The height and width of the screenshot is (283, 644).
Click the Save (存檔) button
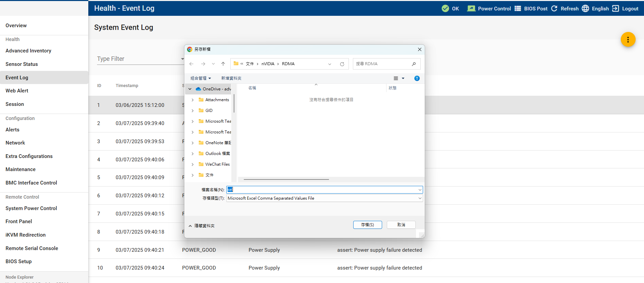pos(367,225)
